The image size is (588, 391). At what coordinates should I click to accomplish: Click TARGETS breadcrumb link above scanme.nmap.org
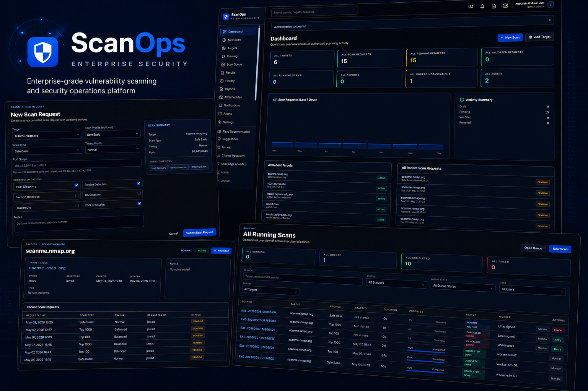(x=31, y=244)
